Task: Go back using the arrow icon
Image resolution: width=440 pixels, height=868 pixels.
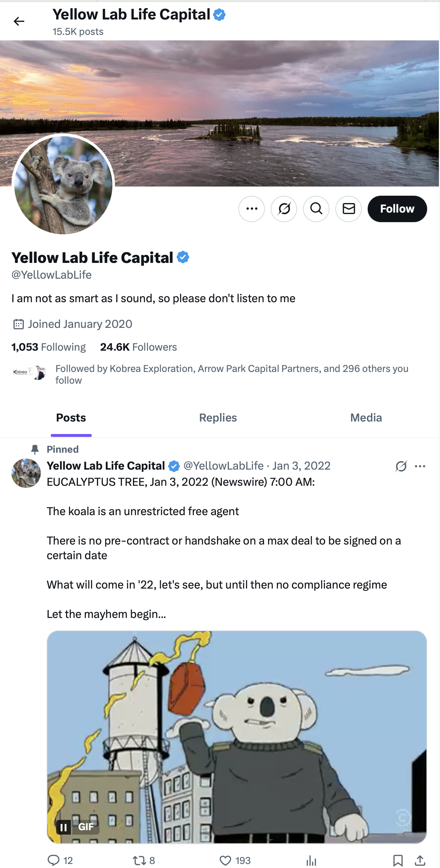Action: tap(19, 22)
